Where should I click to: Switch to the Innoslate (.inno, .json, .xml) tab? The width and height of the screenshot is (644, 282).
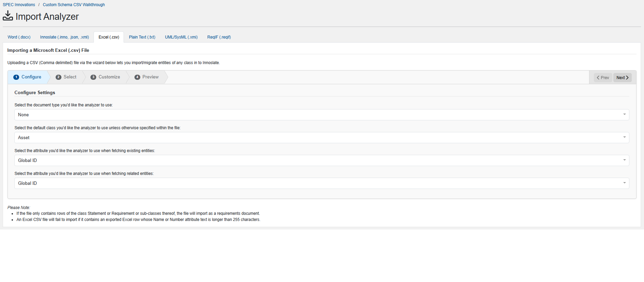(65, 37)
